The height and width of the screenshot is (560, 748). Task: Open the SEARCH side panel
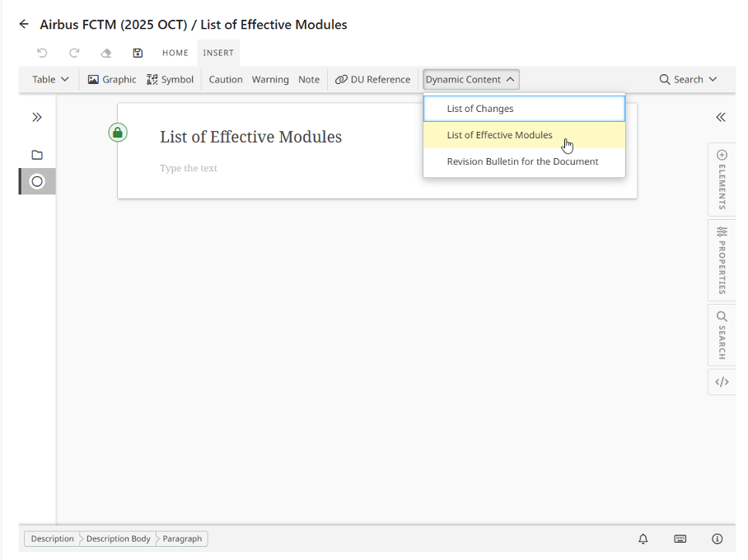coord(722,335)
